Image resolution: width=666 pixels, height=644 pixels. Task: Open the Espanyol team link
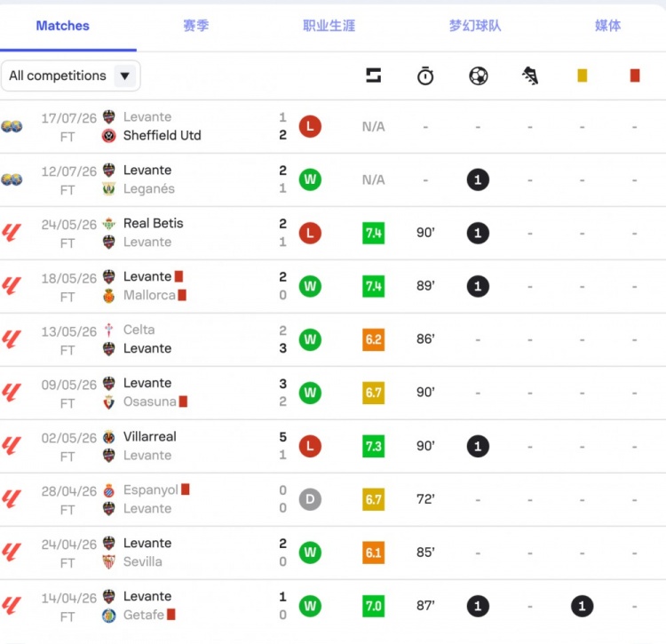pyautogui.click(x=150, y=489)
